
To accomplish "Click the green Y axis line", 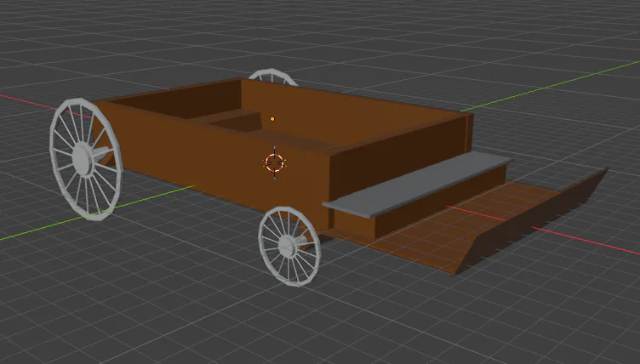I will click(551, 86).
